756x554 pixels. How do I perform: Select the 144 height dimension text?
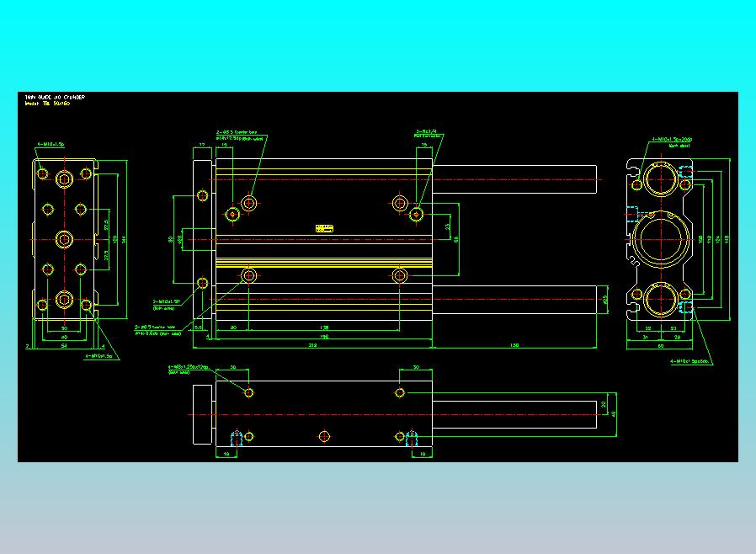point(124,239)
